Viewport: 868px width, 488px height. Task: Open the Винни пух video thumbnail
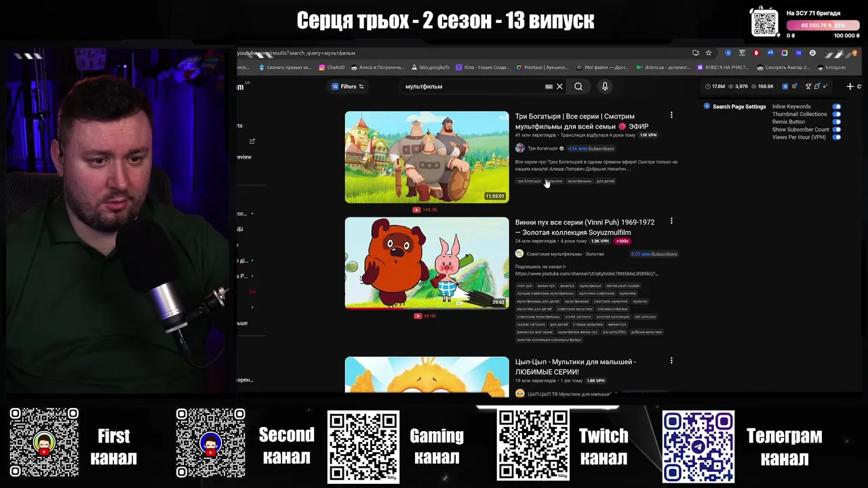point(427,263)
